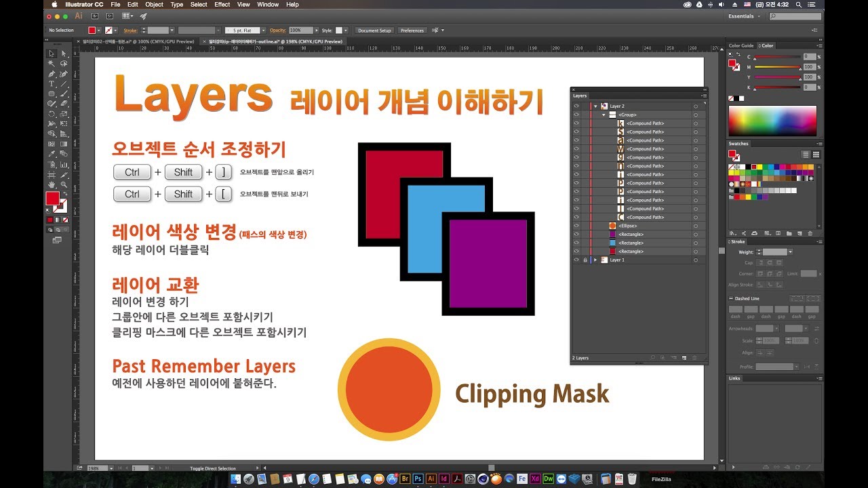Click the Stroke label in control bar
868x488 pixels.
coord(130,30)
